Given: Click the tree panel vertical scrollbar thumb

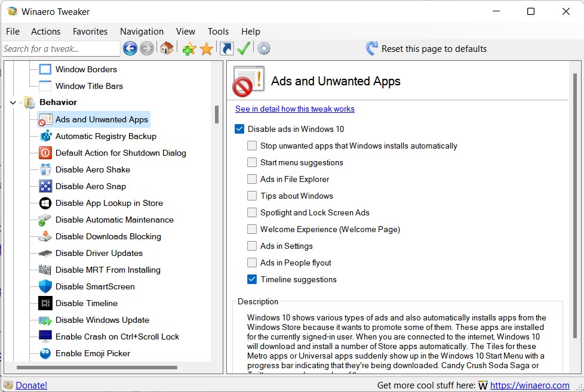Looking at the screenshot, I should click(216, 115).
